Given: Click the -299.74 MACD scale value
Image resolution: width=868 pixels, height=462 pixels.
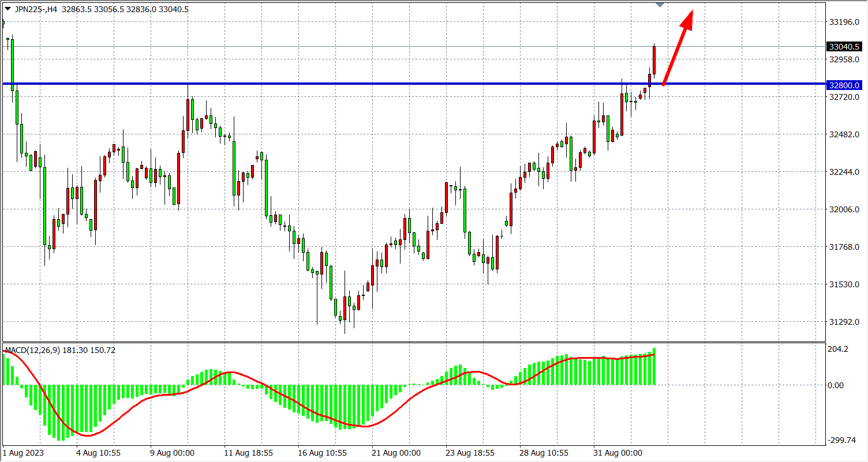Looking at the screenshot, I should tap(841, 440).
